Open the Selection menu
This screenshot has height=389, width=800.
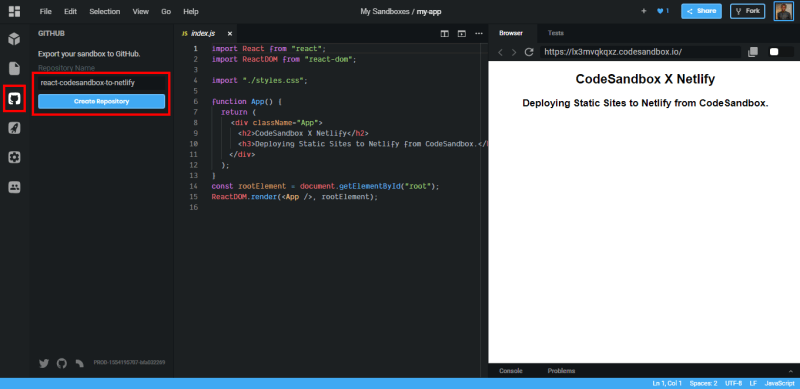pyautogui.click(x=105, y=11)
